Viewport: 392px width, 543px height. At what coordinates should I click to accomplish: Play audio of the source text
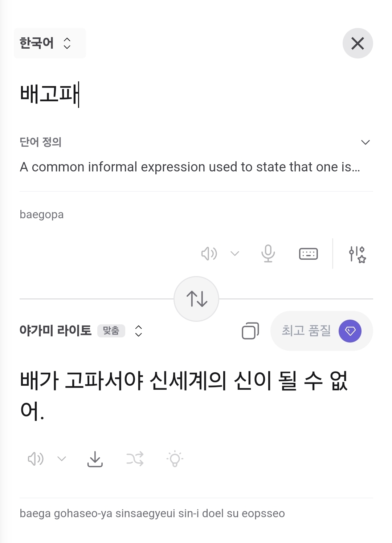coord(209,254)
